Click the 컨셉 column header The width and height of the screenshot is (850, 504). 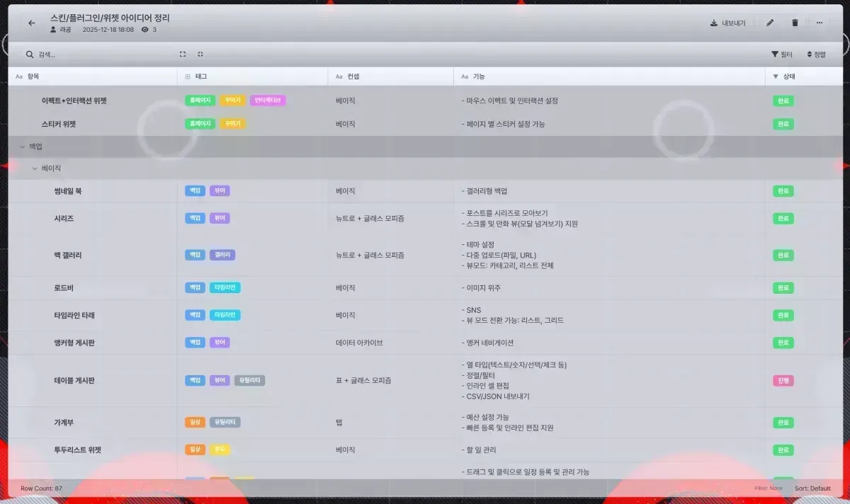[x=390, y=76]
